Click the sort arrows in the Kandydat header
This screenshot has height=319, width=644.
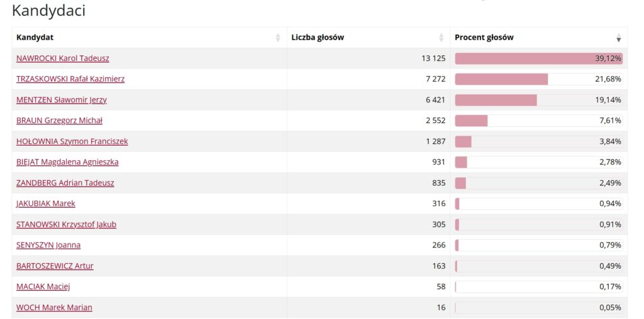(x=278, y=38)
